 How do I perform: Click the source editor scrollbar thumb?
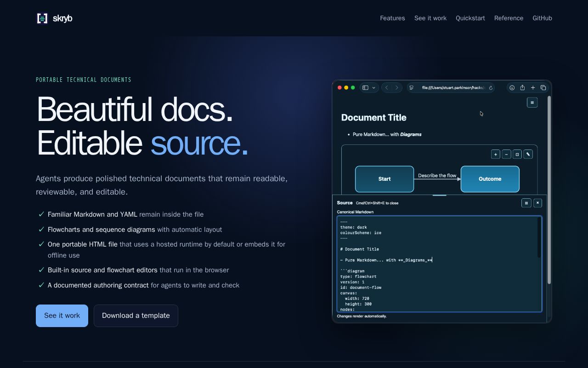click(x=539, y=238)
